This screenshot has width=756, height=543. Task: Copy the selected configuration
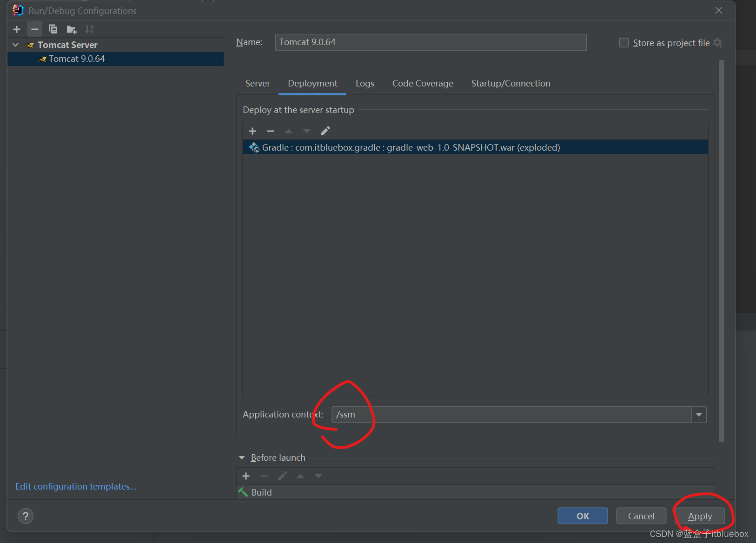pos(53,29)
